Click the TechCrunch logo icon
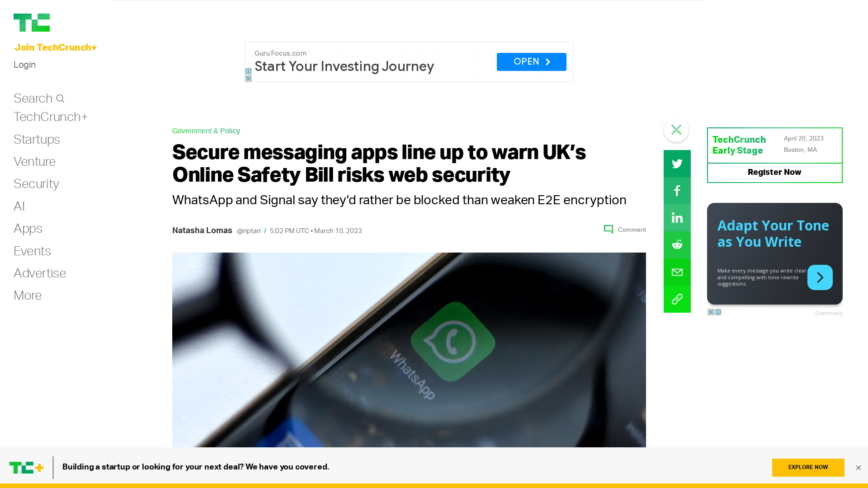The image size is (868, 488). pos(32,23)
